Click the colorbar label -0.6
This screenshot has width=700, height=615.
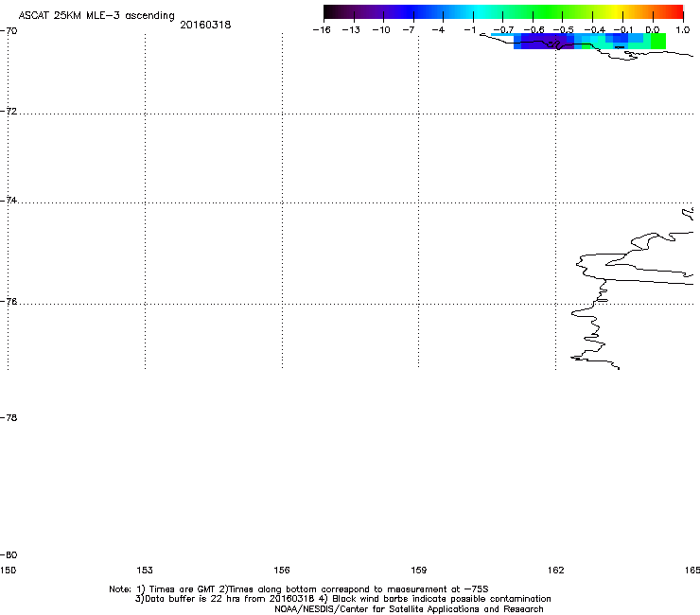pos(534,30)
